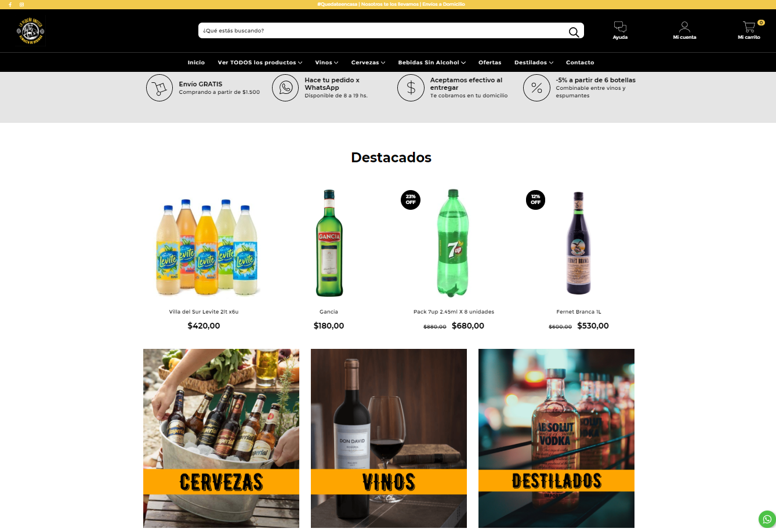Click the green WhatsApp floating button
Viewport: 776px width, 532px height.
coord(767,519)
